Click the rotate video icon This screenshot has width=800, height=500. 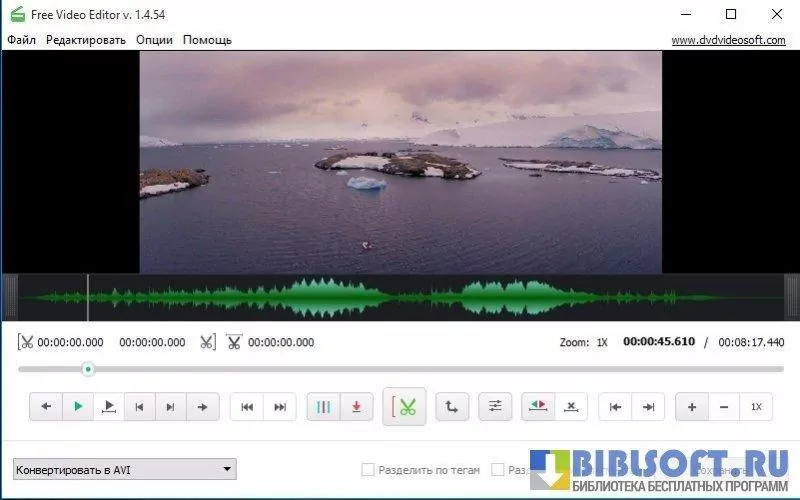(x=451, y=407)
